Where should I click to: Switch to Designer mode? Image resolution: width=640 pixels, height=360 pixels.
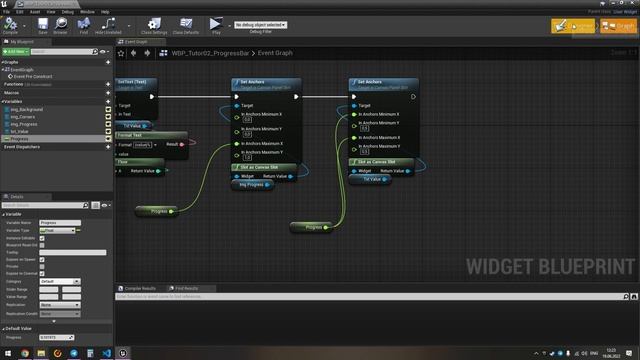click(x=573, y=26)
